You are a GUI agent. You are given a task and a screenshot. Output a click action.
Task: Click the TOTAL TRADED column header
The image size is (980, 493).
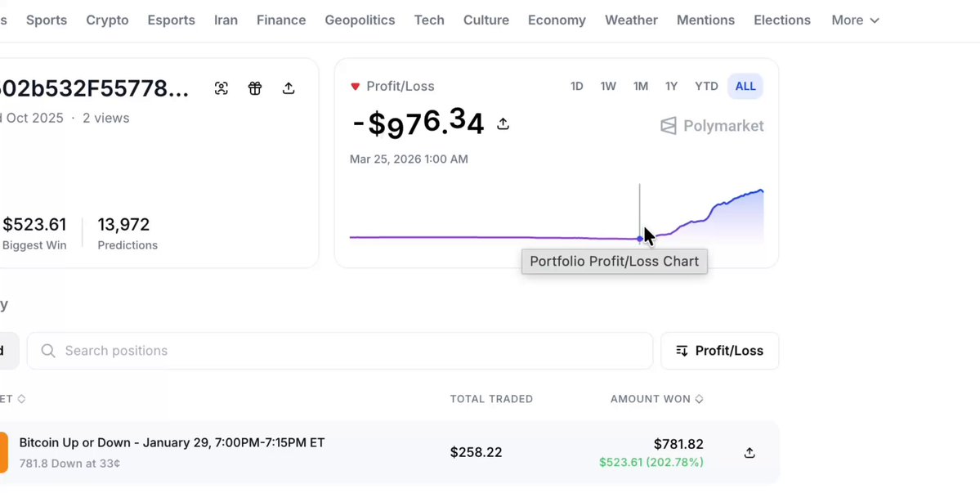coord(491,399)
